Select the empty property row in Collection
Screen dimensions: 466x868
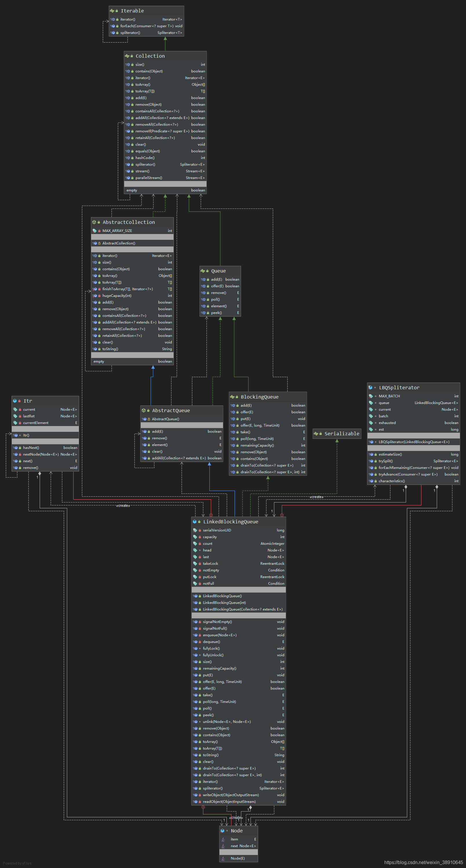click(x=165, y=190)
